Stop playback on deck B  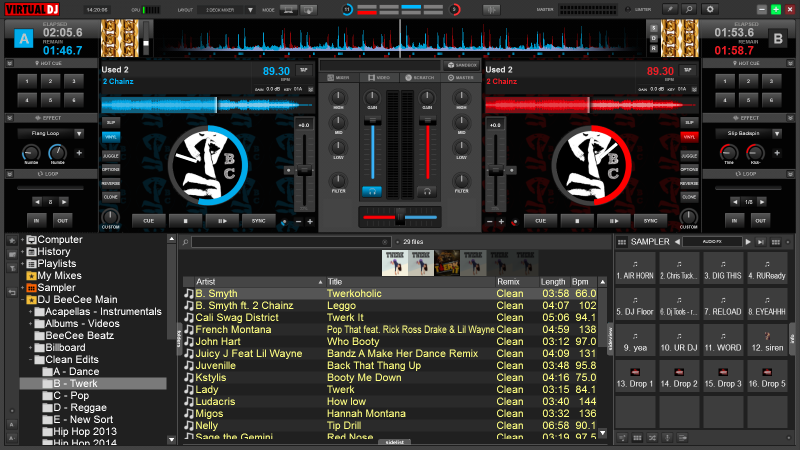click(577, 221)
